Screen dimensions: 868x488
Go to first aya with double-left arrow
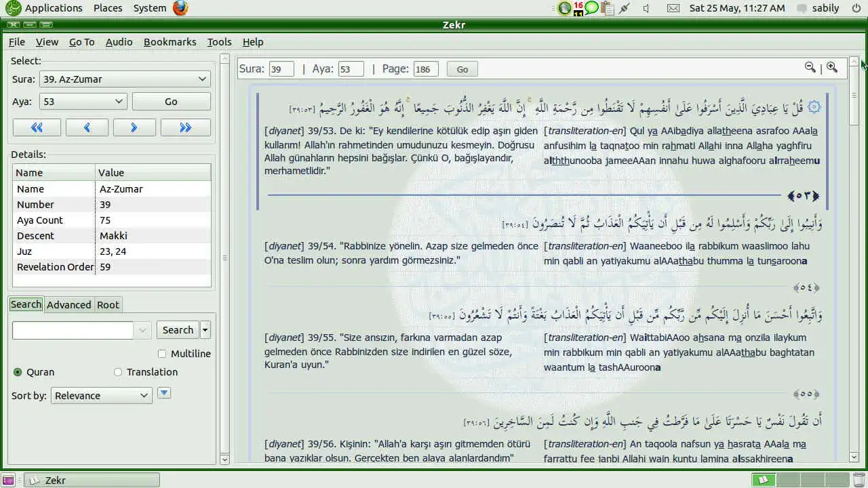point(37,127)
